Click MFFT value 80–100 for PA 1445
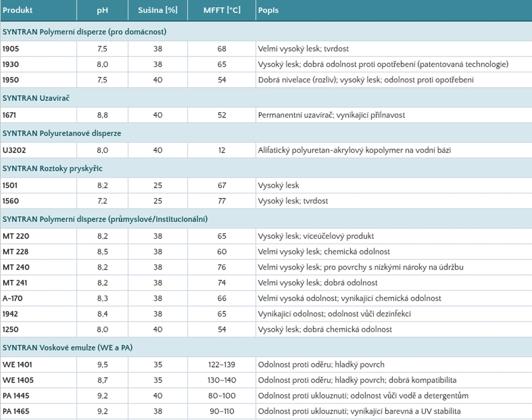The image size is (532, 420). click(x=222, y=395)
